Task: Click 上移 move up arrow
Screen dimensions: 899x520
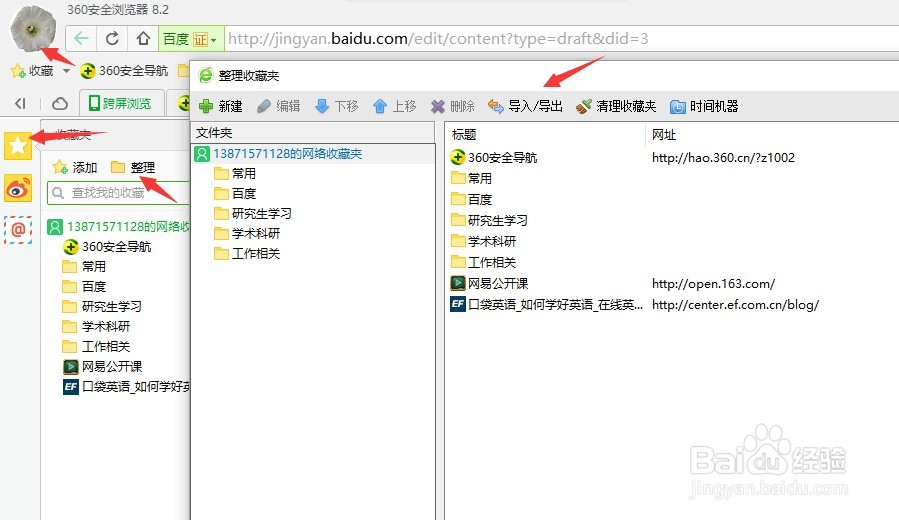Action: coord(394,106)
